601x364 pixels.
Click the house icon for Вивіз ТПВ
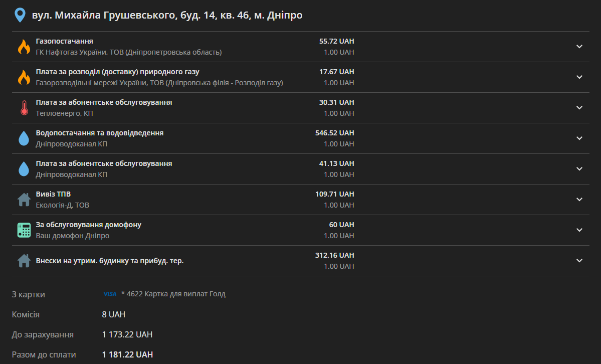(x=24, y=200)
